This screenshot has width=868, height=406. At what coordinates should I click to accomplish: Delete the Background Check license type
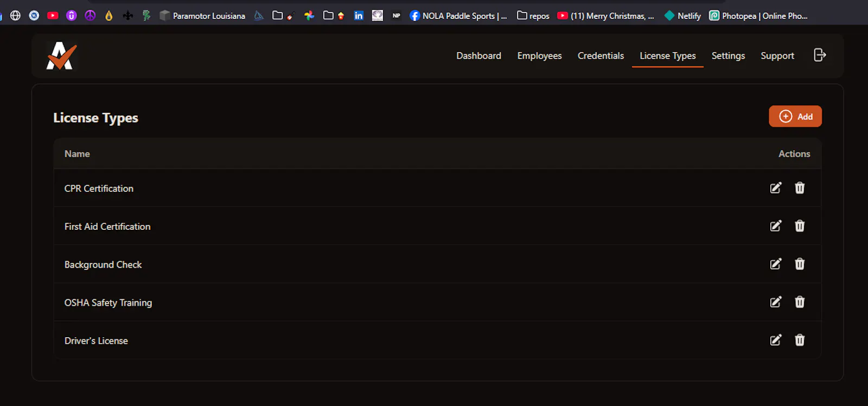coord(800,264)
